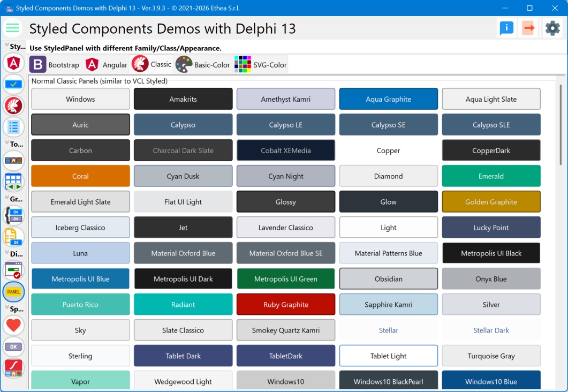
Task: Open the blue list icon sidebar demo
Action: click(x=13, y=127)
